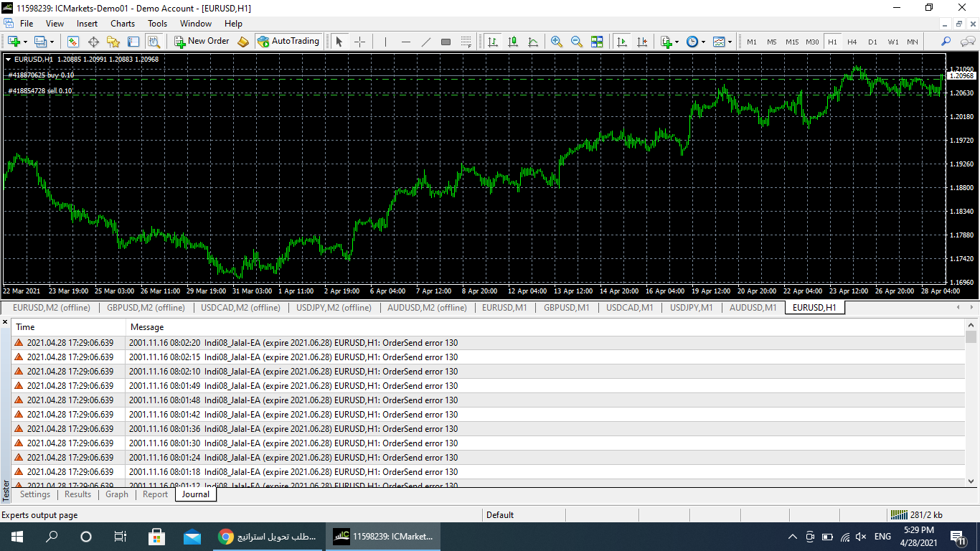Switch chart to line chart
The width and height of the screenshot is (980, 551).
[x=533, y=42]
